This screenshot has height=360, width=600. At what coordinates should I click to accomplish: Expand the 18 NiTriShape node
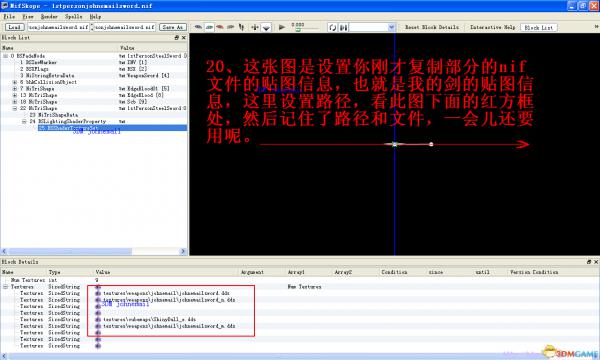point(15,101)
